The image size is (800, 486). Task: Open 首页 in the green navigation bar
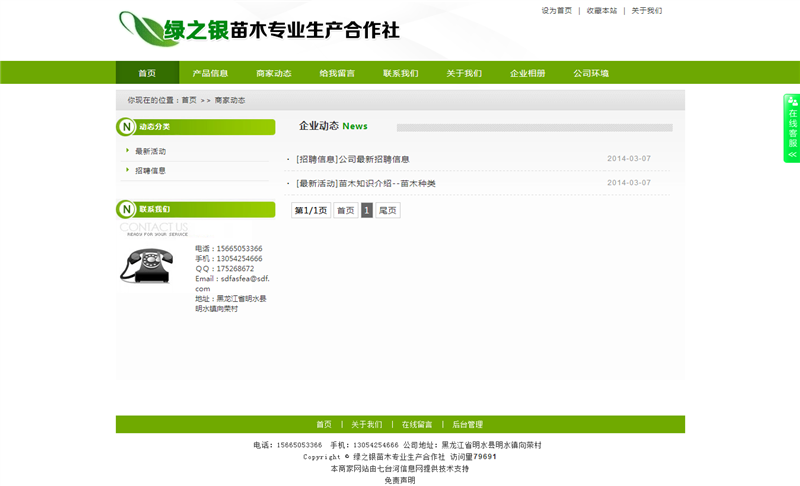click(147, 73)
